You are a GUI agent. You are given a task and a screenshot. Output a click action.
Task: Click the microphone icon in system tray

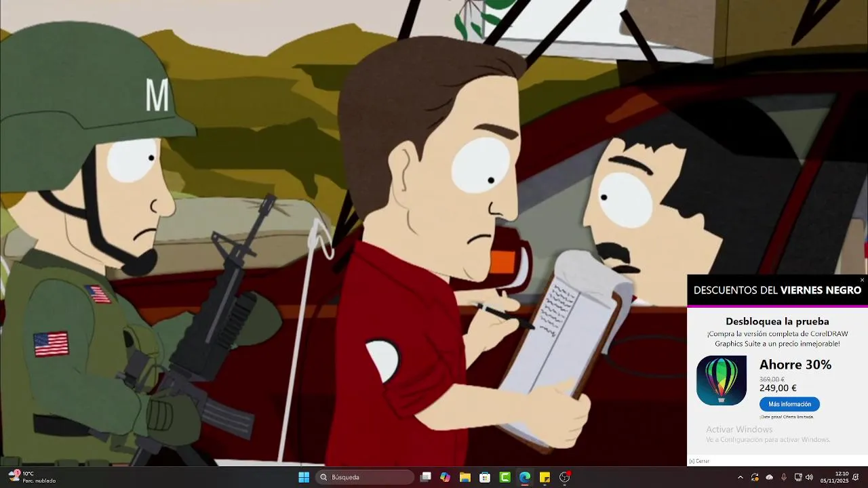pyautogui.click(x=784, y=477)
